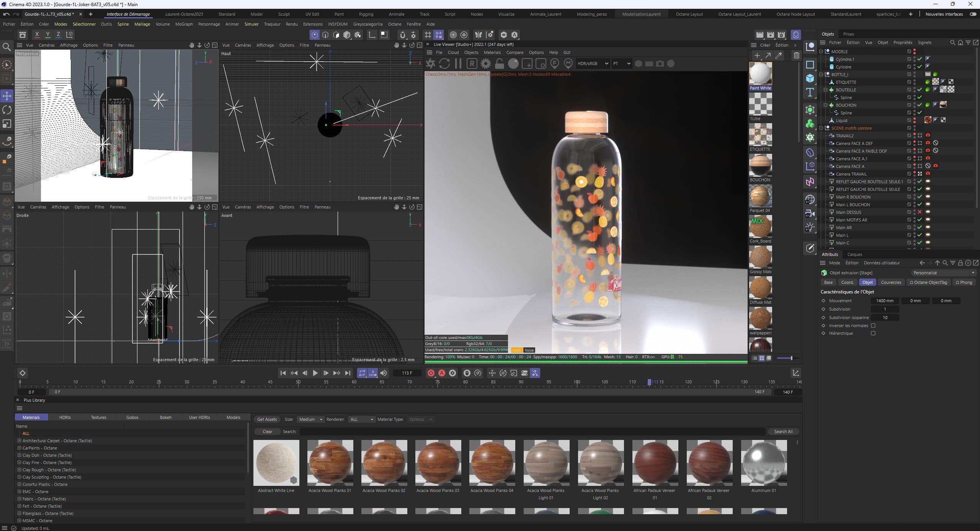Click the material eyedropper icon
980x531 pixels.
click(x=778, y=55)
